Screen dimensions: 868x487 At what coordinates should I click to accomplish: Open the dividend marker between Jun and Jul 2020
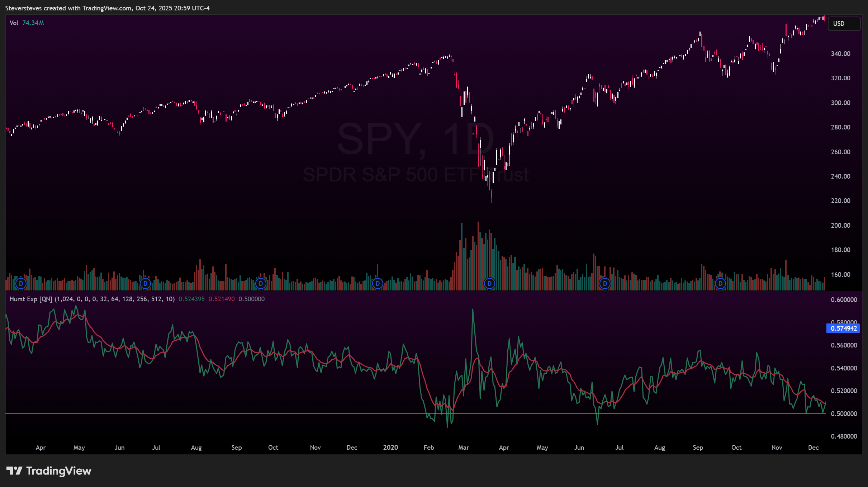pos(605,284)
